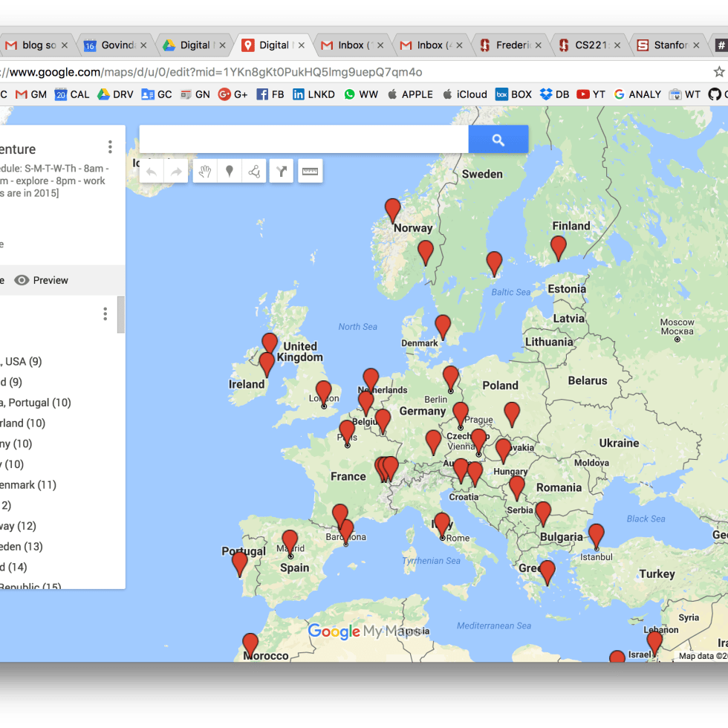728x728 pixels.
Task: Choose the Add marker tool
Action: click(230, 172)
